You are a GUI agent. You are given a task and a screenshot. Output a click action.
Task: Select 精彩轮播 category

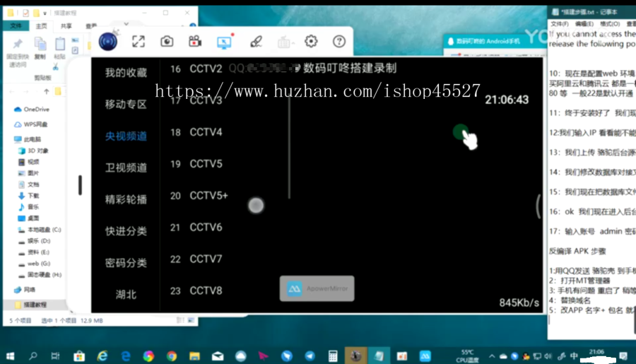[x=126, y=199]
